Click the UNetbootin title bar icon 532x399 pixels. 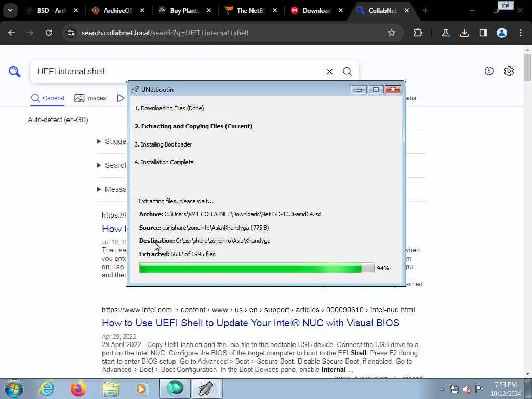pos(135,89)
